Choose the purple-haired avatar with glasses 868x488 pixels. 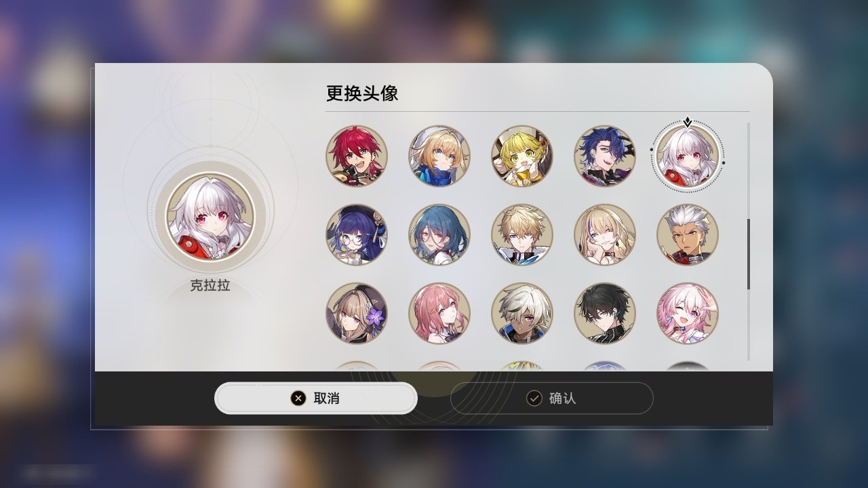[356, 235]
